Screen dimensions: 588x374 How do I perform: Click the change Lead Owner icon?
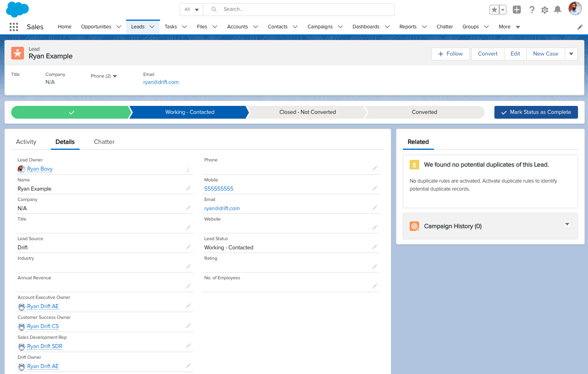point(188,169)
